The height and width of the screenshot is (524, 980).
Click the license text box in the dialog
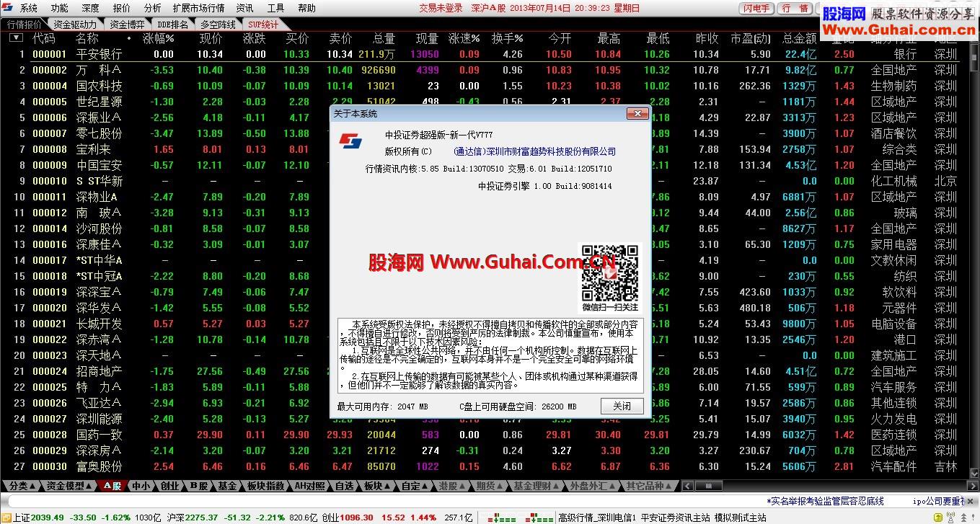tap(489, 355)
